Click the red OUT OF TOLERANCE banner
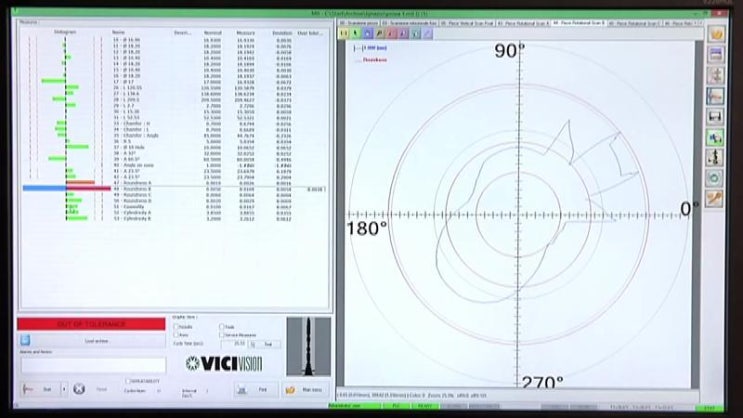This screenshot has height=418, width=743. click(91, 324)
